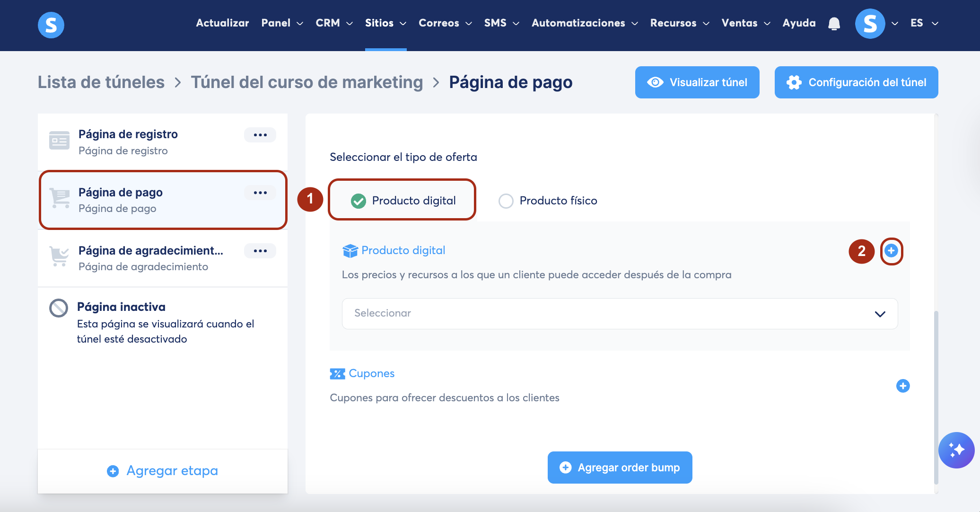Expand the Seleccionar product dropdown
Viewport: 980px width, 512px height.
(x=620, y=314)
